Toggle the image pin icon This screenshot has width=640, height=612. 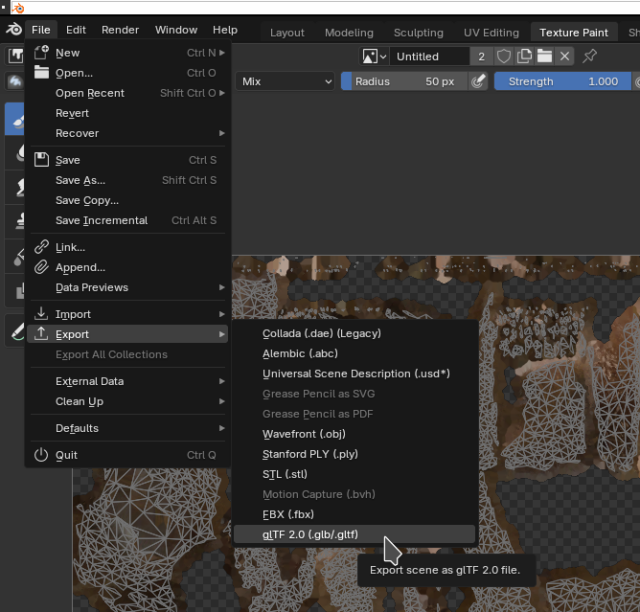589,56
